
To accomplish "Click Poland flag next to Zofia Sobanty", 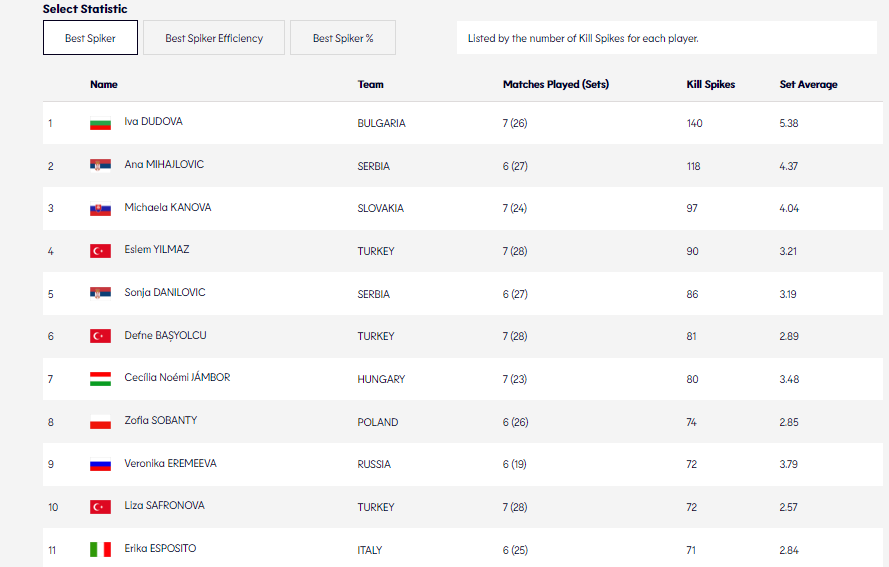I will [x=100, y=422].
